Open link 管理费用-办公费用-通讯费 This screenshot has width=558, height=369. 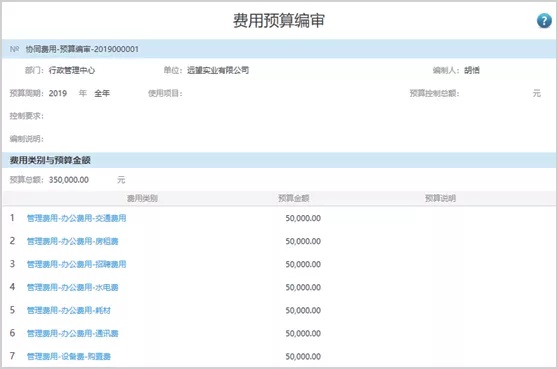pos(73,333)
